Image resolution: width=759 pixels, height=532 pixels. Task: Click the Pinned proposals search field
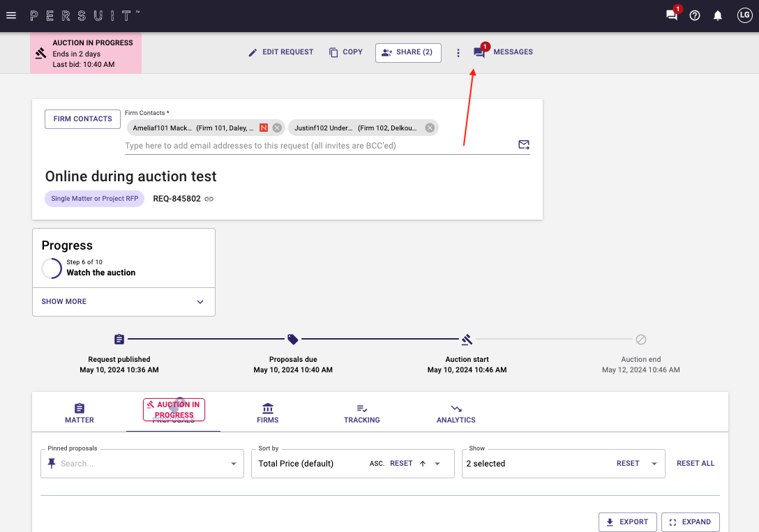[143, 464]
